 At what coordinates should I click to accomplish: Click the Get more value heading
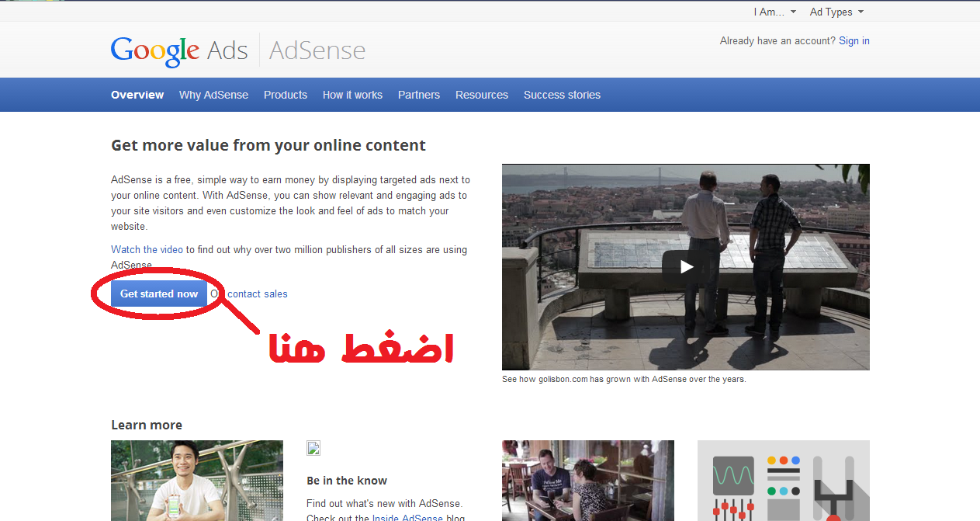(x=268, y=145)
